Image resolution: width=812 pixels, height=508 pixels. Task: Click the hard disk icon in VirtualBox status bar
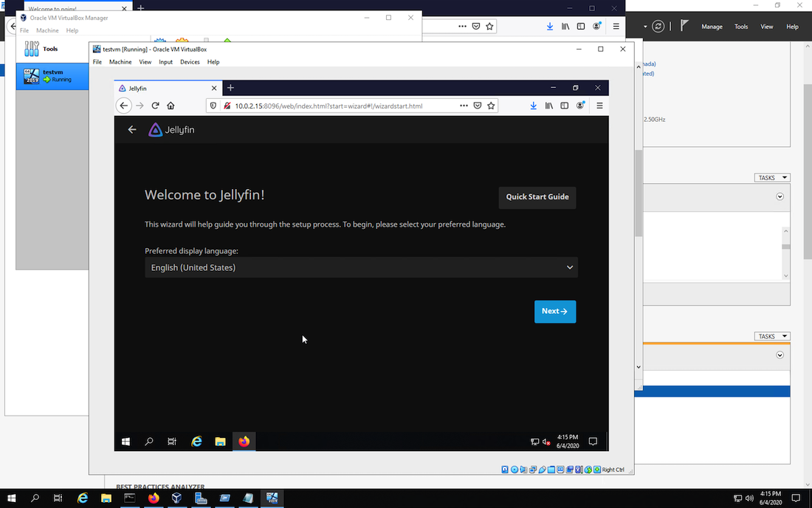coord(505,469)
